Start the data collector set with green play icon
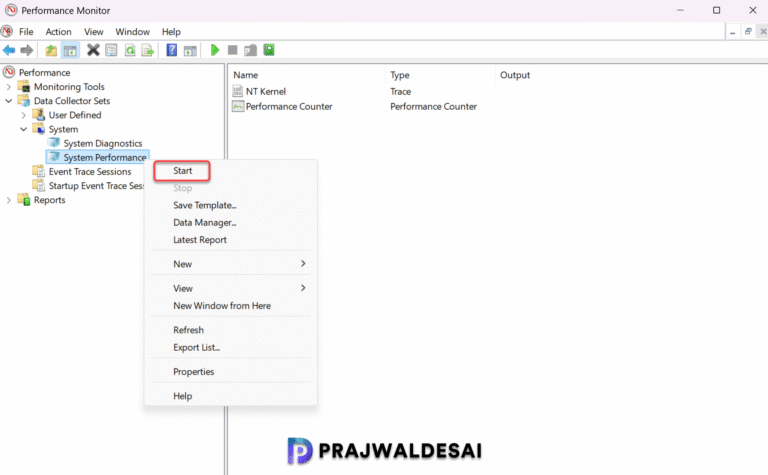 point(215,50)
